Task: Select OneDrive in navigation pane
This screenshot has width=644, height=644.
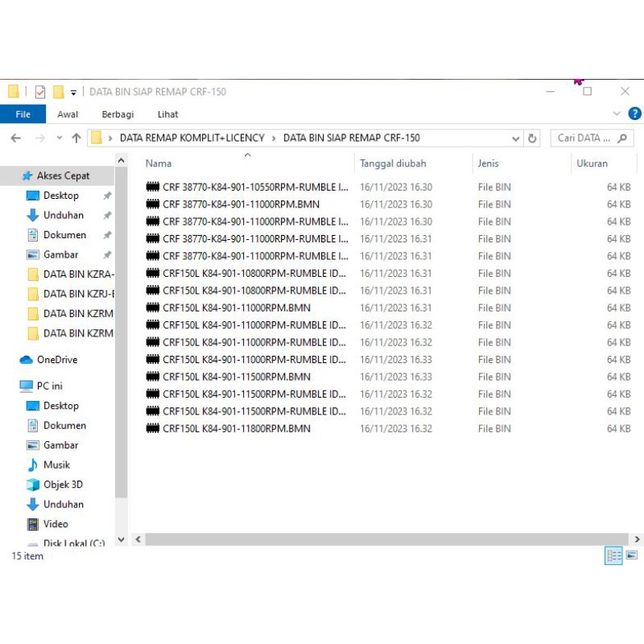Action: coord(57,360)
